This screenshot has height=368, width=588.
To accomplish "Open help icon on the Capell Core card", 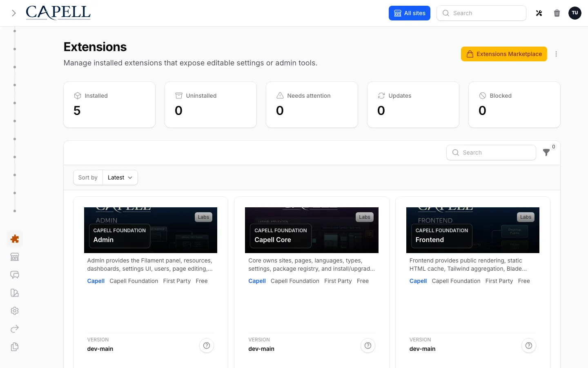I will pos(368,346).
